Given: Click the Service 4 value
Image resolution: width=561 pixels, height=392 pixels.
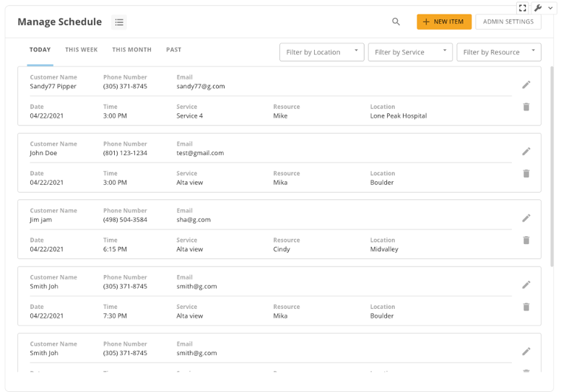Looking at the screenshot, I should point(190,116).
